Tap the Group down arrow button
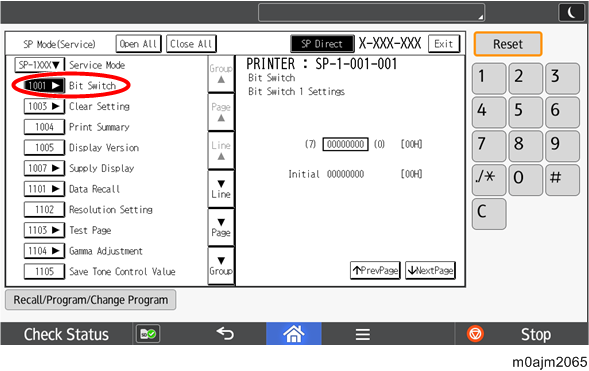Image resolution: width=589 pixels, height=371 pixels. [x=221, y=266]
